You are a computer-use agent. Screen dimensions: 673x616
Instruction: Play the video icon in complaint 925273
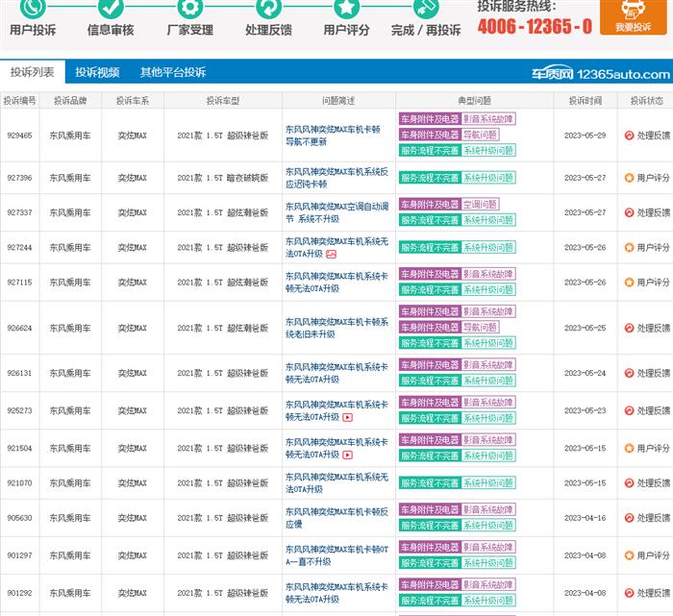[x=348, y=417]
